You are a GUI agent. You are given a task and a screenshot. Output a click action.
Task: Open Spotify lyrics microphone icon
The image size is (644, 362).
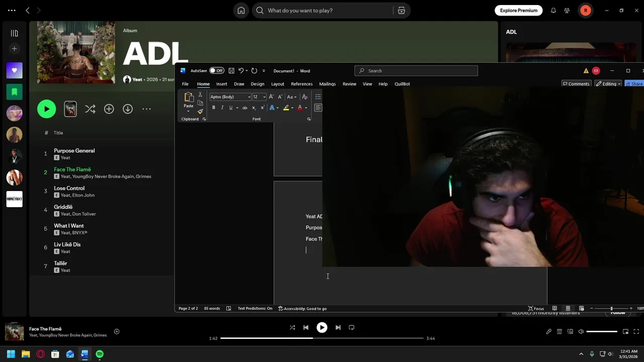[549, 331]
